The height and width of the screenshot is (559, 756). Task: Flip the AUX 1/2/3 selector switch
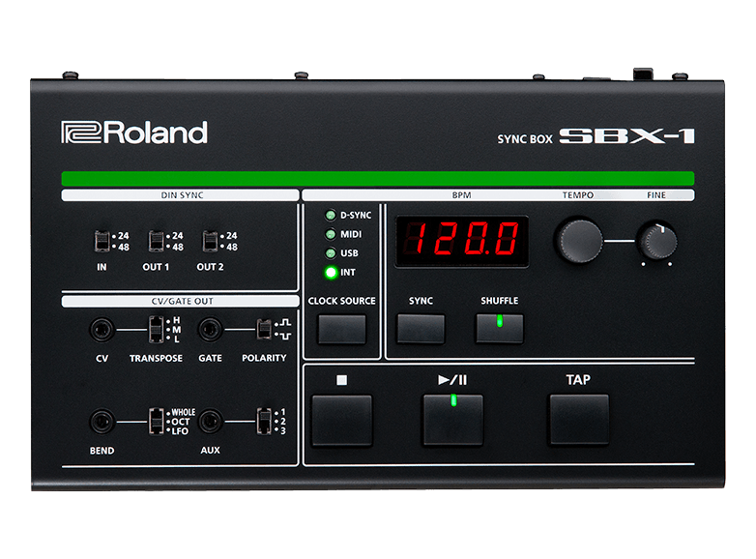[x=264, y=421]
